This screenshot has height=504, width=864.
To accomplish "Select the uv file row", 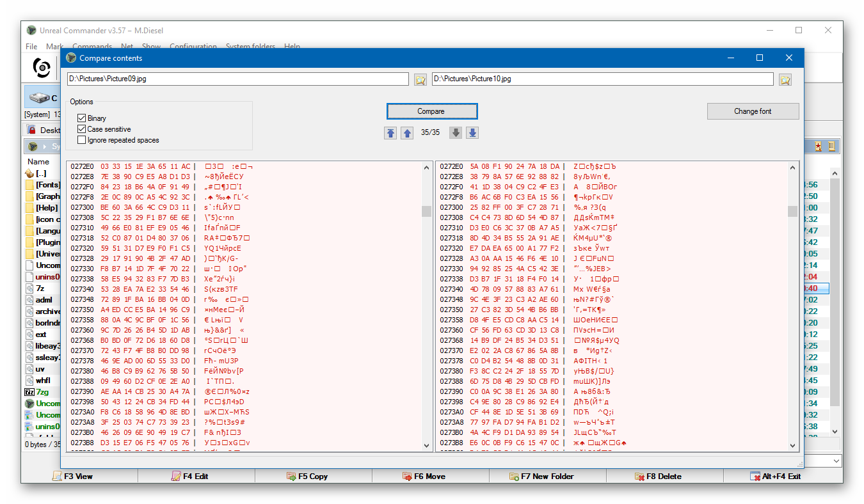I will [x=42, y=369].
